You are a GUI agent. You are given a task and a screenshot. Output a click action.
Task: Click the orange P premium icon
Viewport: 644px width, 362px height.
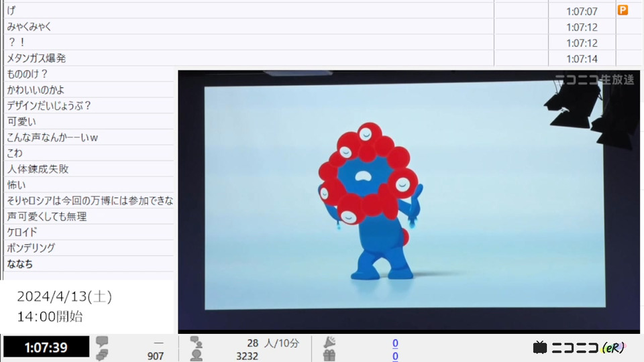click(623, 10)
